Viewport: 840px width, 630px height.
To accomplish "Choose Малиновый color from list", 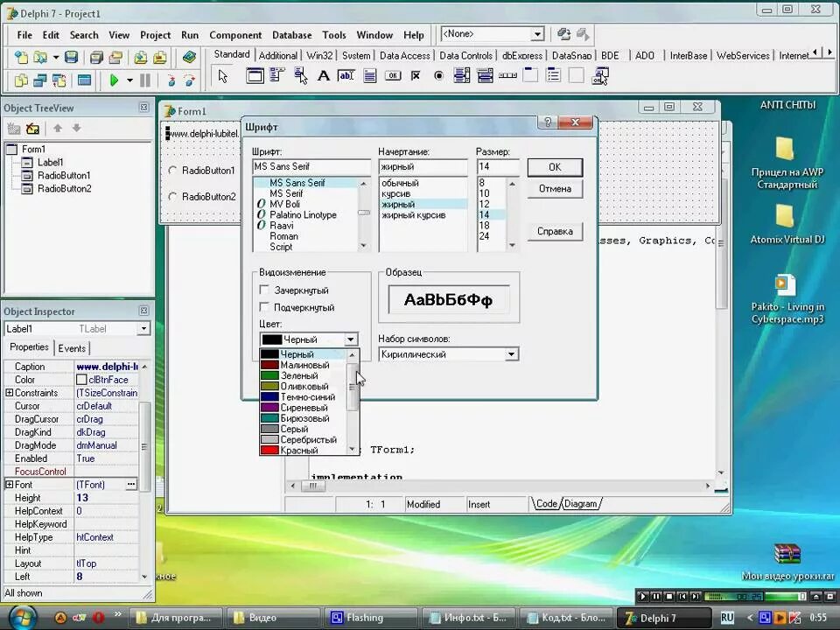I will coord(304,365).
